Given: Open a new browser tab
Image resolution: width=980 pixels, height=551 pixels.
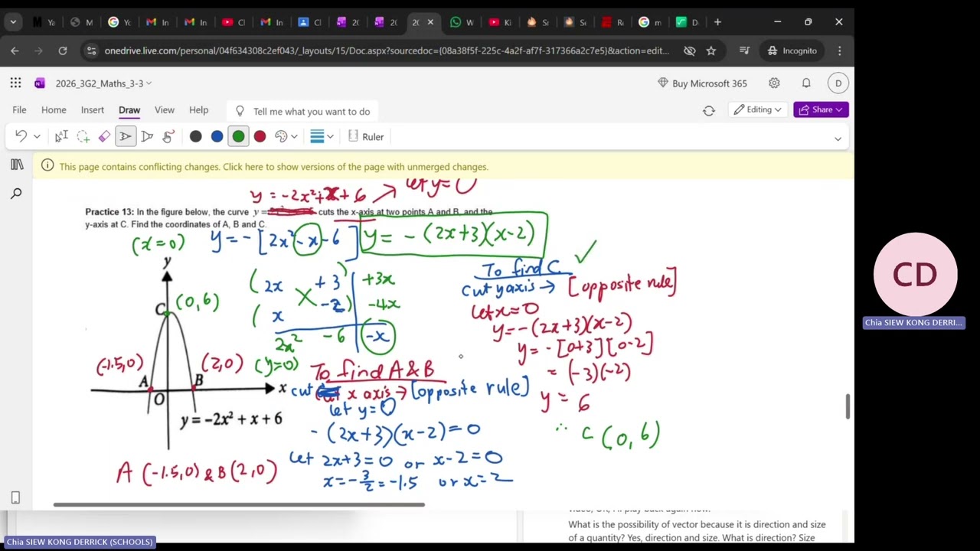Looking at the screenshot, I should click(717, 22).
